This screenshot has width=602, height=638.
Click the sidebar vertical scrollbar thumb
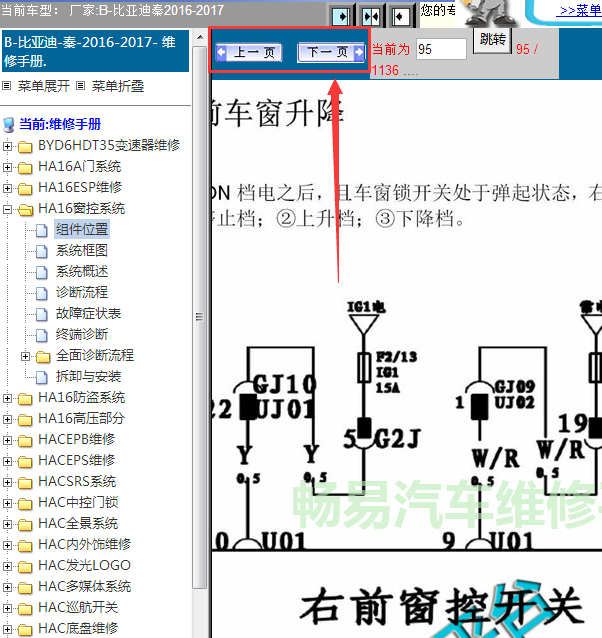click(200, 317)
